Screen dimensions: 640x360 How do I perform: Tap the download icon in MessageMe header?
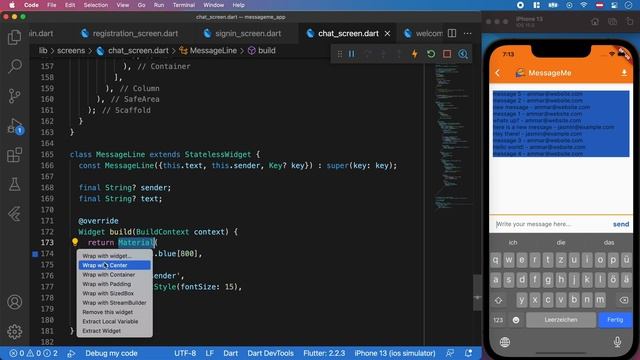coord(624,73)
